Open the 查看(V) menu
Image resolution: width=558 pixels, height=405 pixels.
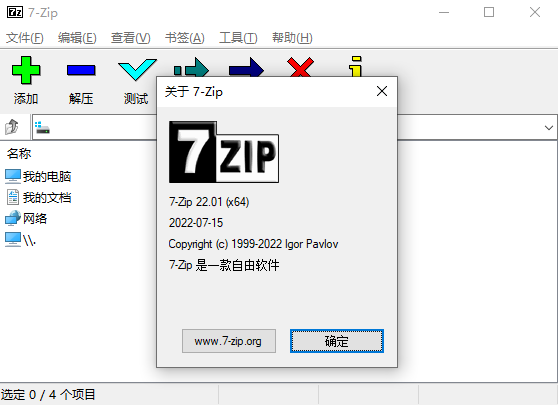click(131, 37)
